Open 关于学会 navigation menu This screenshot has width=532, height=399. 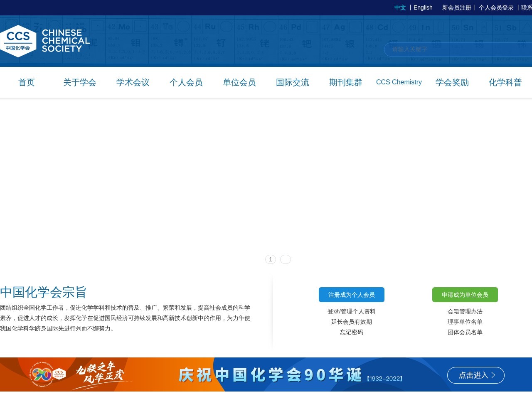coord(79,83)
